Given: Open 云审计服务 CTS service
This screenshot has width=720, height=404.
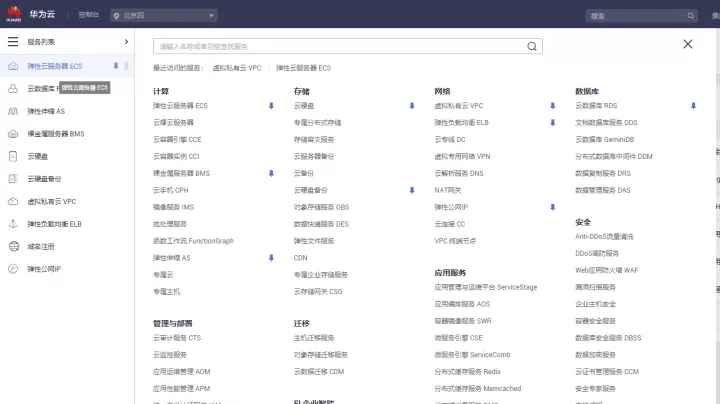Looking at the screenshot, I should pyautogui.click(x=177, y=338).
